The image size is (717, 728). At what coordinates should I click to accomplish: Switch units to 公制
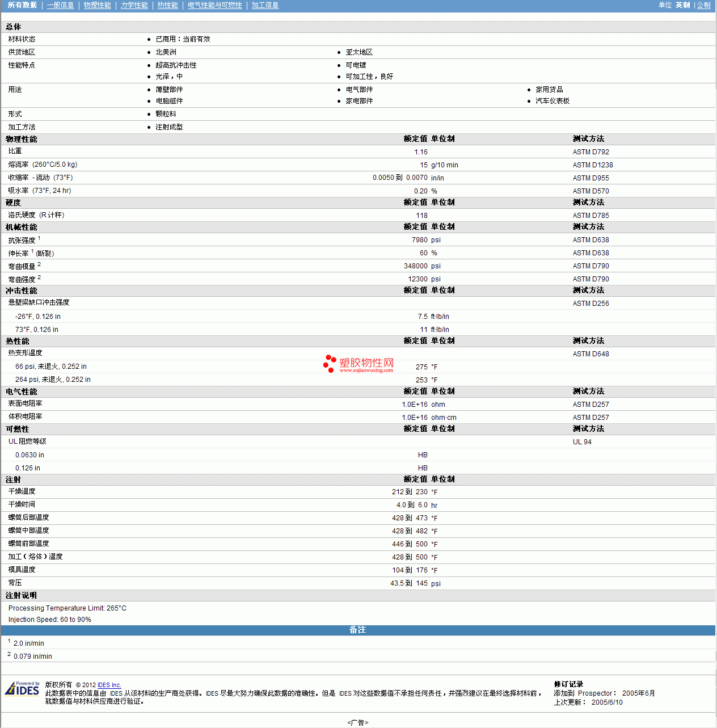703,5
